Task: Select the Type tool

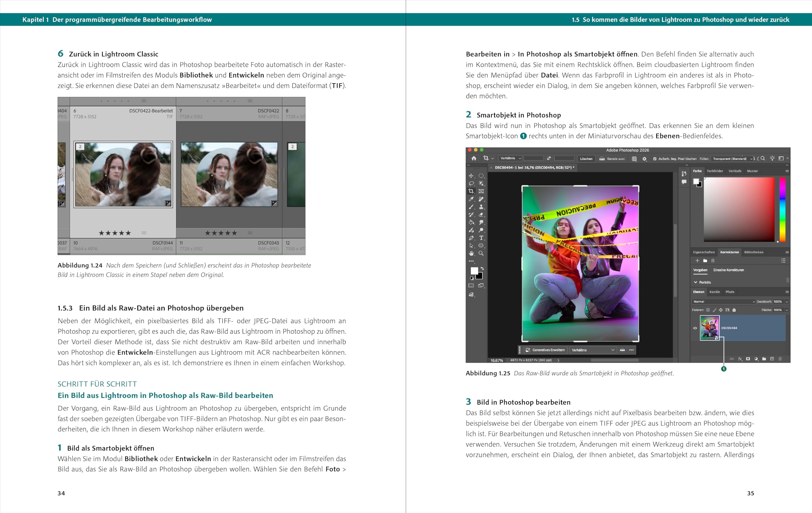Action: pyautogui.click(x=481, y=238)
